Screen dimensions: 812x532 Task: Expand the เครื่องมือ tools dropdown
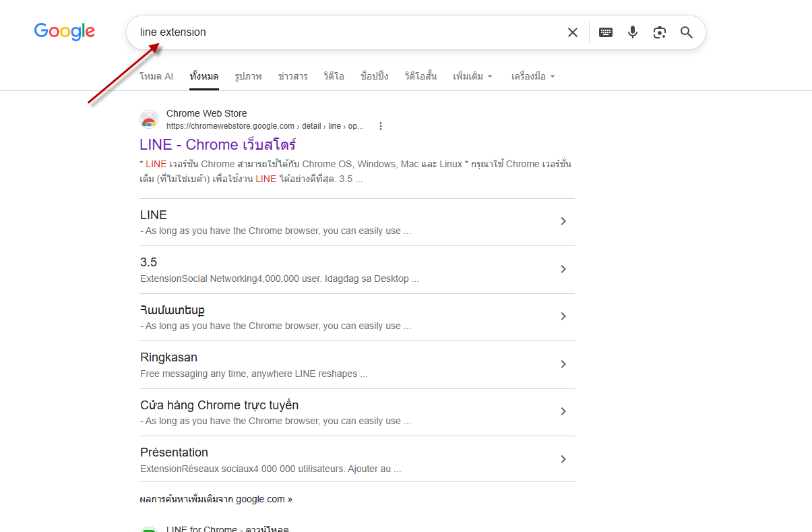(533, 76)
